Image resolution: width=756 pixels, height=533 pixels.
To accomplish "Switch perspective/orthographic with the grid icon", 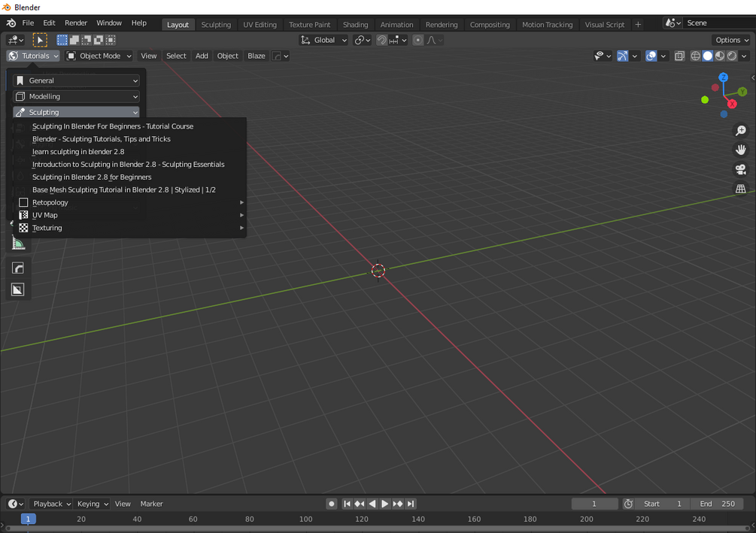I will (740, 189).
